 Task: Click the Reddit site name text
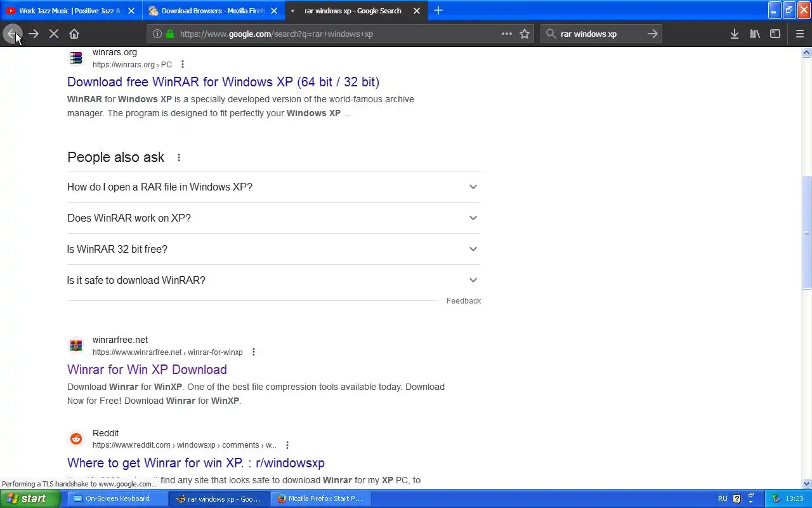pyautogui.click(x=106, y=433)
